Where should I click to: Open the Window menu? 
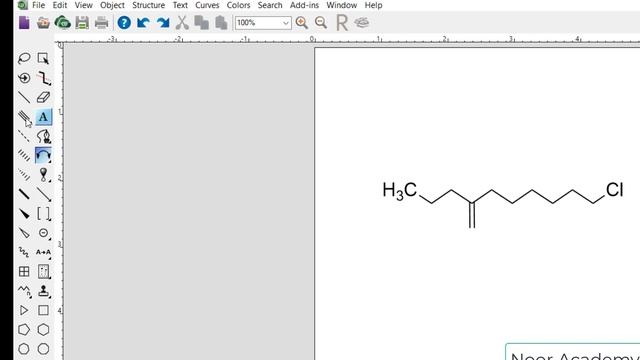click(342, 5)
